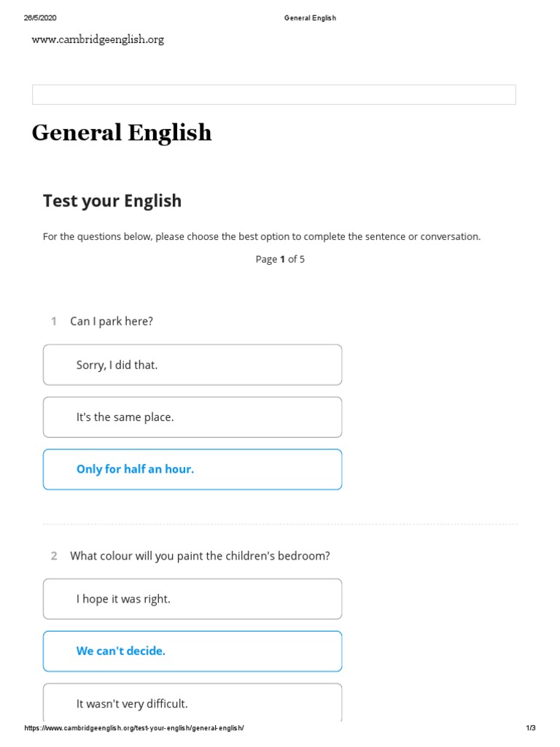Click the instruction sentence above page indicator
Screen dimensions: 560x747
262,236
